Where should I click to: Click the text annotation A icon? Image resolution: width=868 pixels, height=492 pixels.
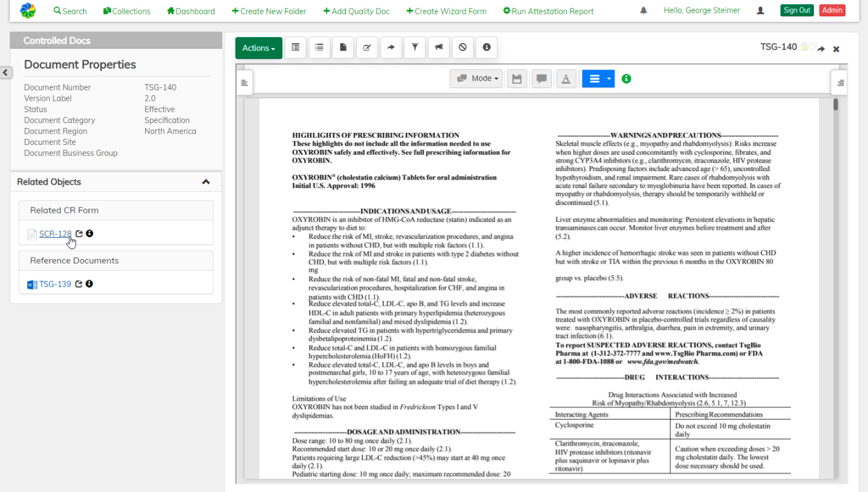tap(566, 78)
